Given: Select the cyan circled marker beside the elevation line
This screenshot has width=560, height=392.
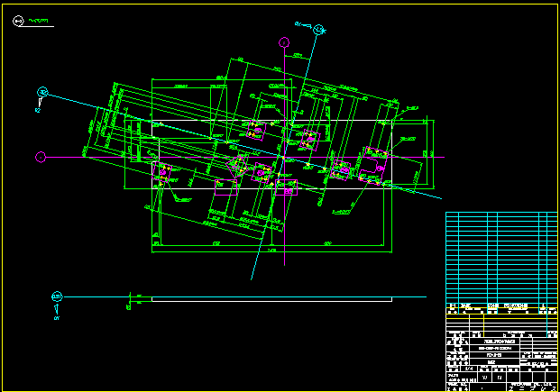Looking at the screenshot, I should click(x=57, y=296).
